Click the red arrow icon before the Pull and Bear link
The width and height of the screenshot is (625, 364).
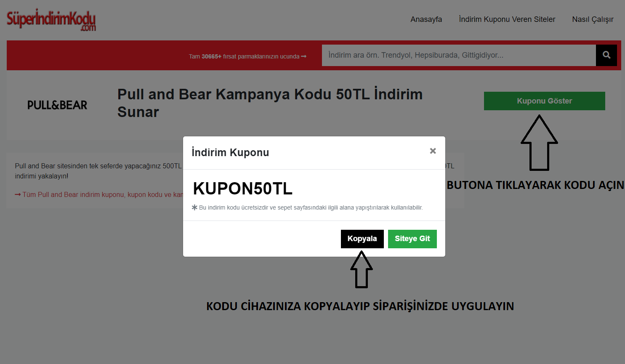pos(17,194)
